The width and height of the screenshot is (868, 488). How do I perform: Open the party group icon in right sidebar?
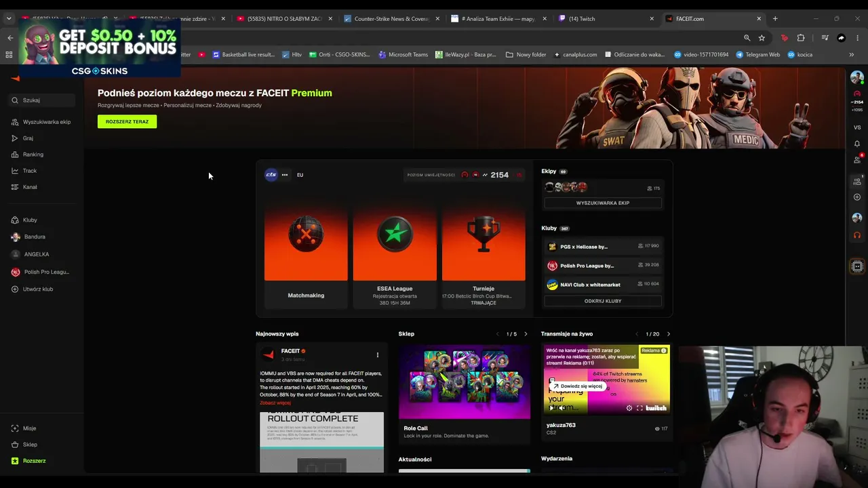(857, 181)
